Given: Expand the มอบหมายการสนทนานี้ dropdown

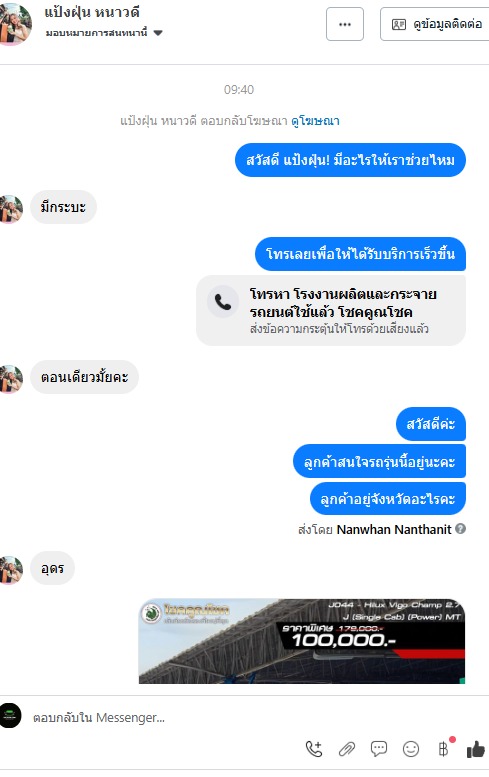Looking at the screenshot, I should (158, 33).
